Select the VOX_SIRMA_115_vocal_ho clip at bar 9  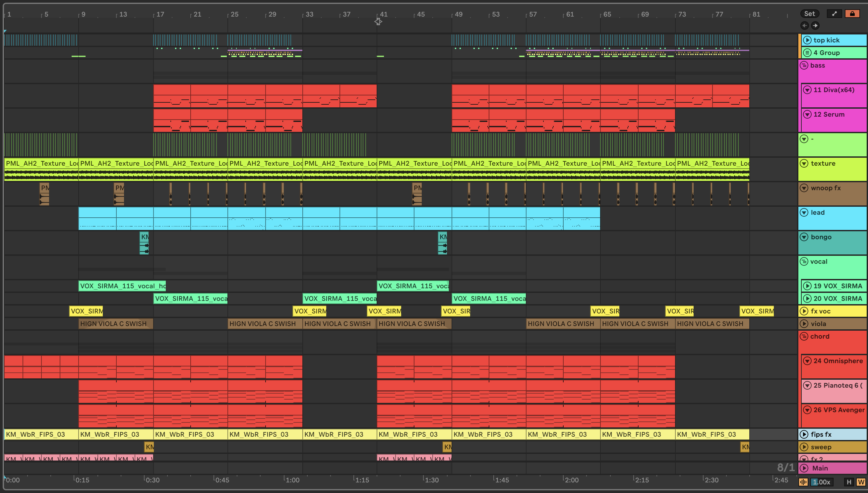122,286
